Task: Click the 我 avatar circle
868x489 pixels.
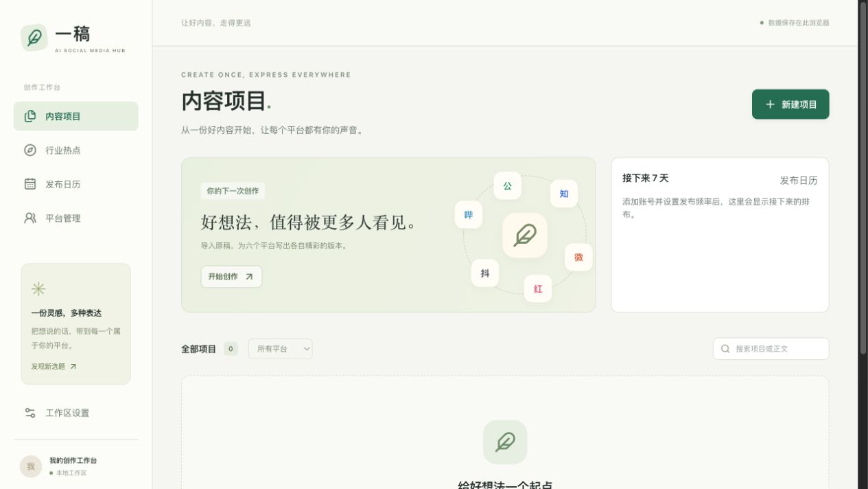Action: tap(31, 466)
